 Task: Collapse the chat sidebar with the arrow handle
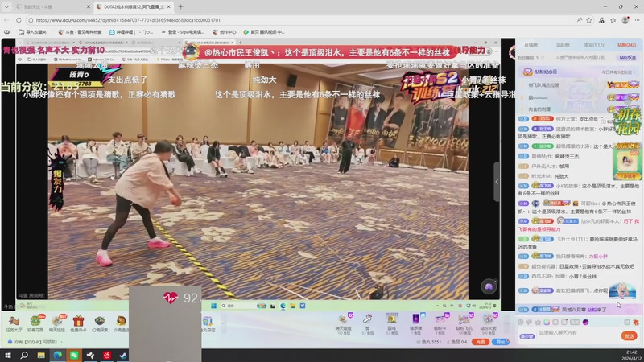(497, 182)
